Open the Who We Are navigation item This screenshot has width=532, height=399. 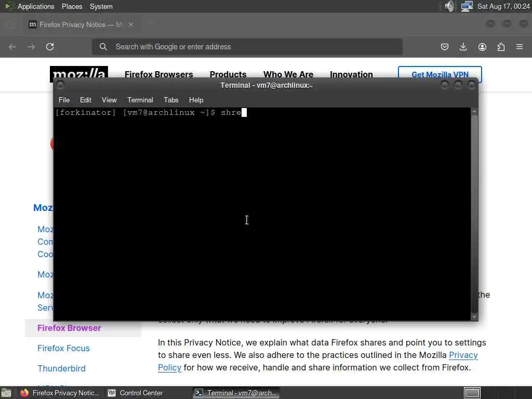coord(288,74)
